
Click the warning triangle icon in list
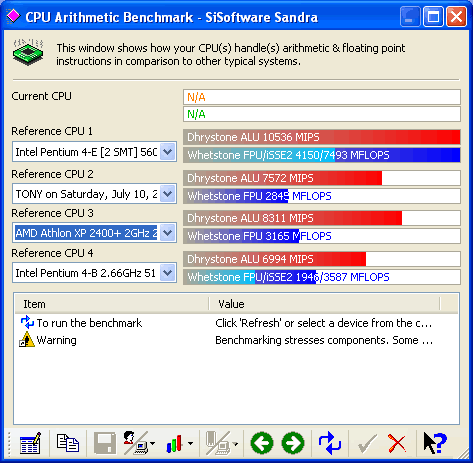click(x=27, y=340)
